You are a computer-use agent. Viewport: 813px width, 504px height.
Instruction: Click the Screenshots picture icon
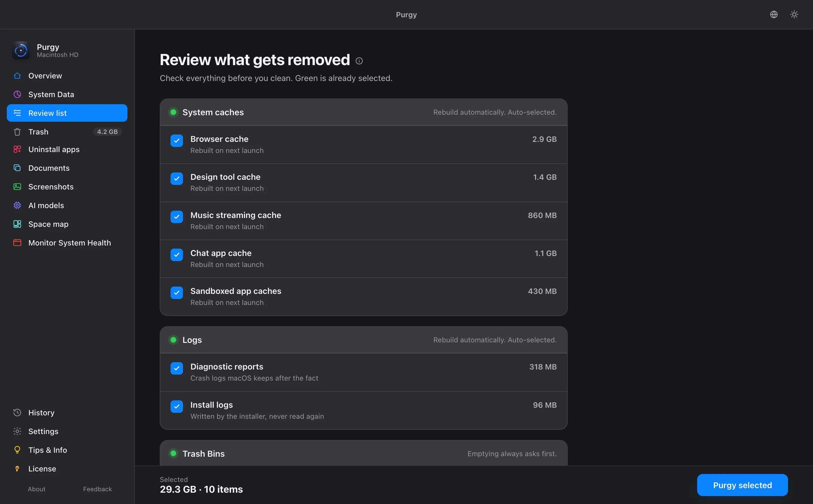(x=17, y=187)
